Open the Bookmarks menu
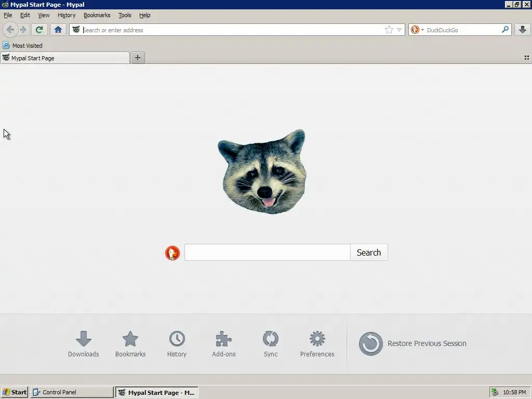 97,15
